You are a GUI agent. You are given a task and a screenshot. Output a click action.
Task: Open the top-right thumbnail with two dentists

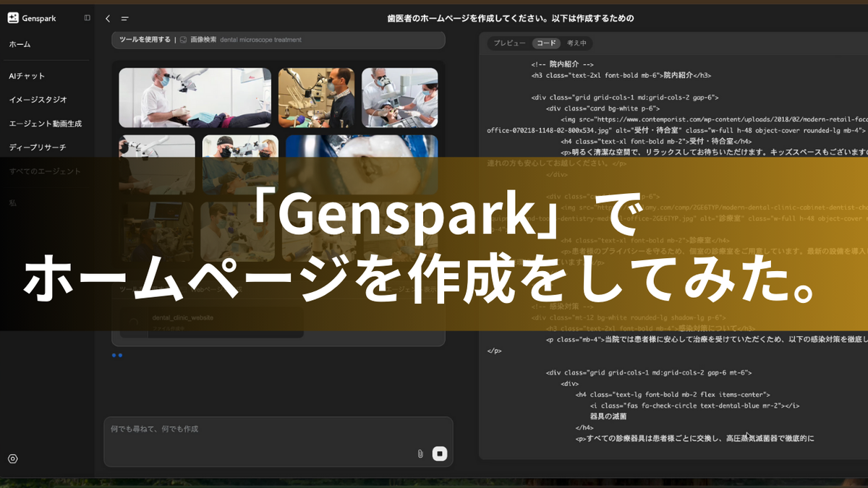point(400,98)
